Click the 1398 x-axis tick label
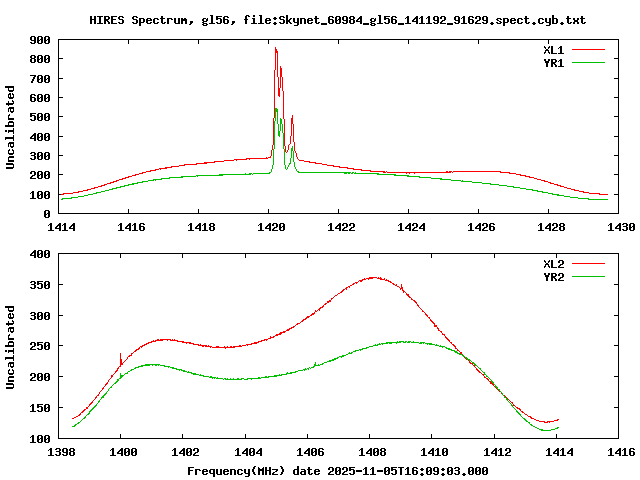 tap(61, 452)
